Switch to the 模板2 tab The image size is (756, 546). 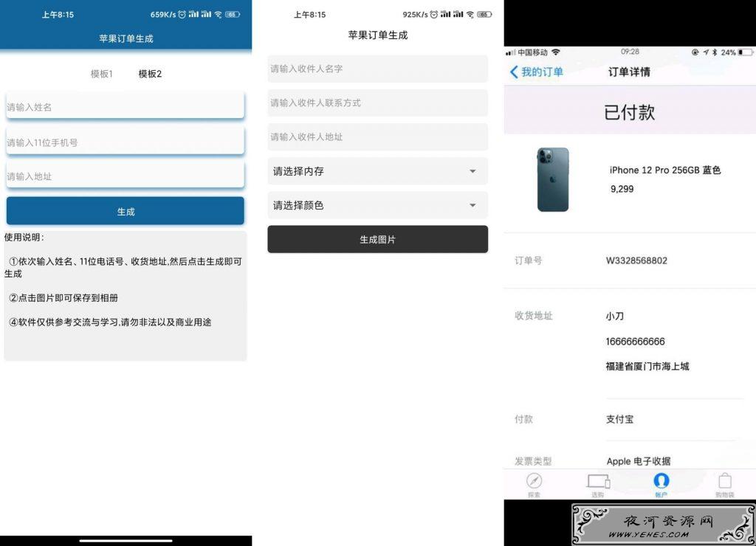150,74
